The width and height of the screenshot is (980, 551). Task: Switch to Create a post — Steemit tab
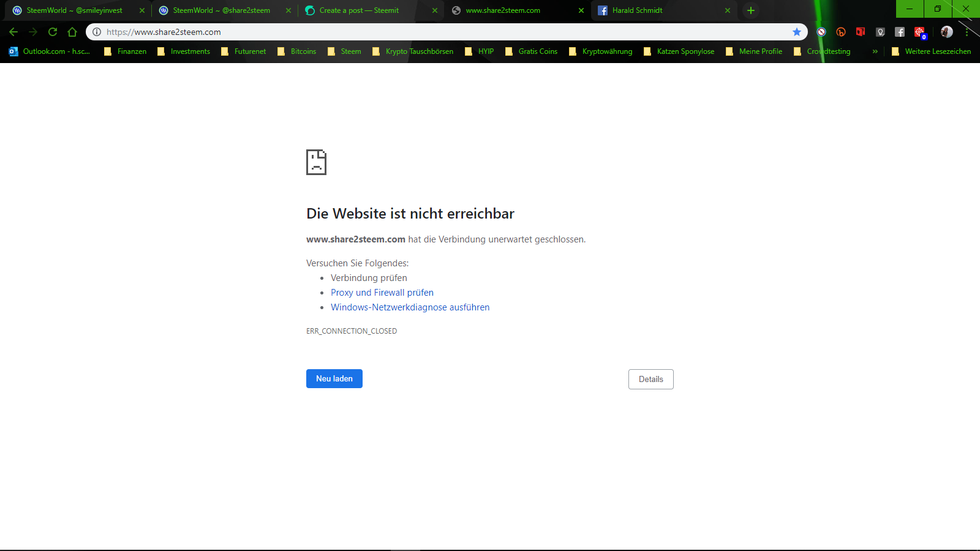pyautogui.click(x=359, y=10)
